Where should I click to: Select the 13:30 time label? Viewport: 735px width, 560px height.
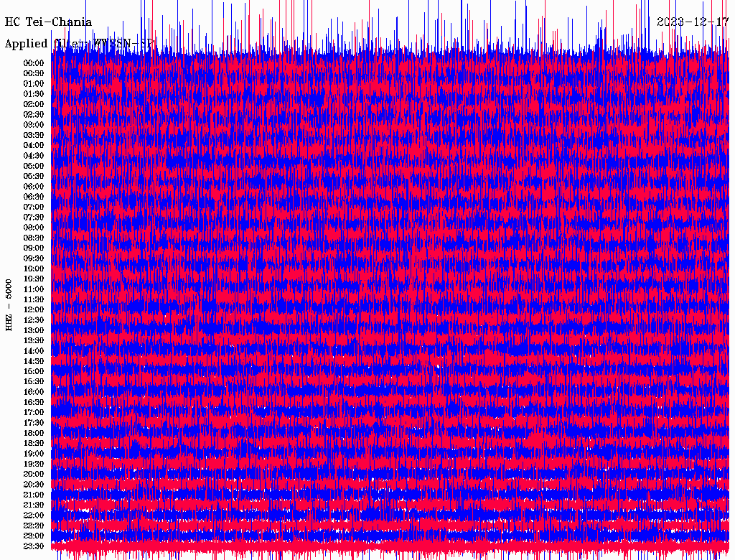point(34,340)
